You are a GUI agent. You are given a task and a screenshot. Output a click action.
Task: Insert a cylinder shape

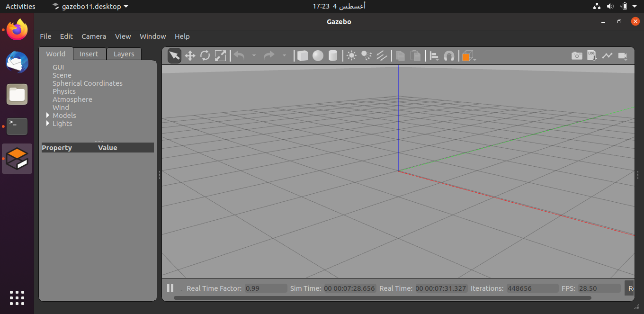point(333,56)
